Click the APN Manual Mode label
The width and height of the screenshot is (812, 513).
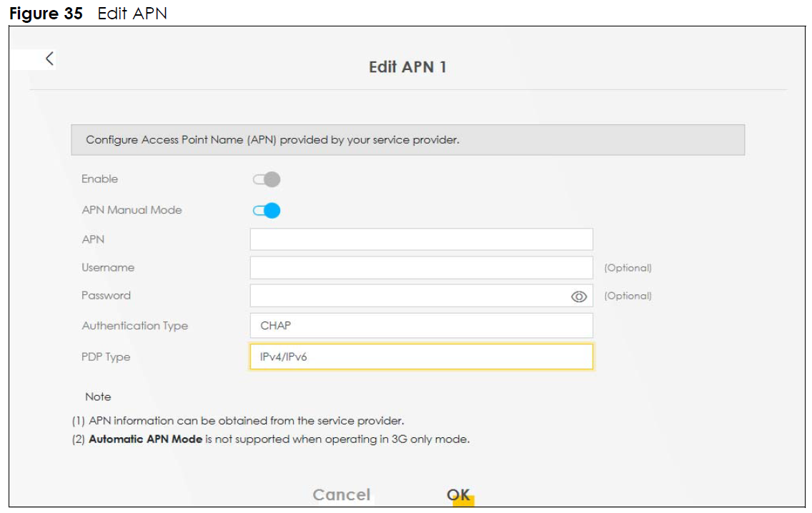pyautogui.click(x=132, y=210)
